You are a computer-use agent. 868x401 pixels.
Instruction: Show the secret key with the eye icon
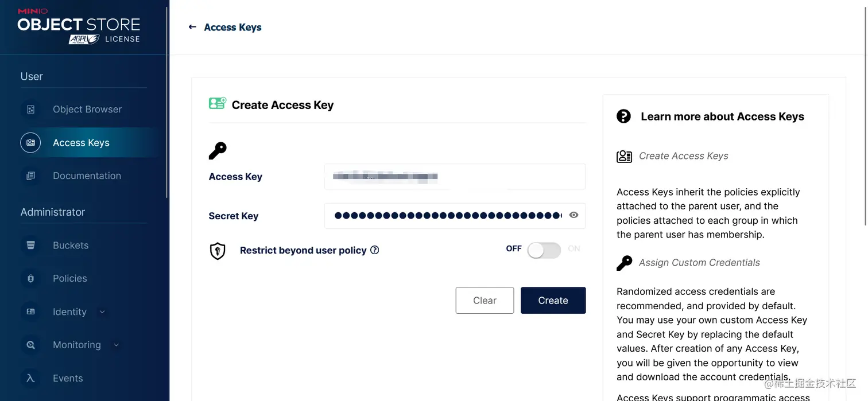coord(573,215)
